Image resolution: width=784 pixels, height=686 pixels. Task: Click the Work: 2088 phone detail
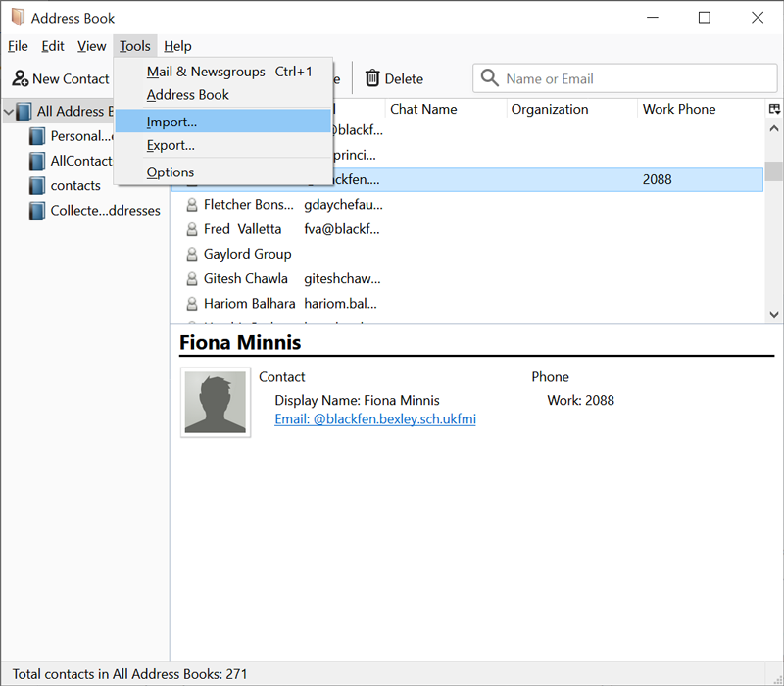580,400
